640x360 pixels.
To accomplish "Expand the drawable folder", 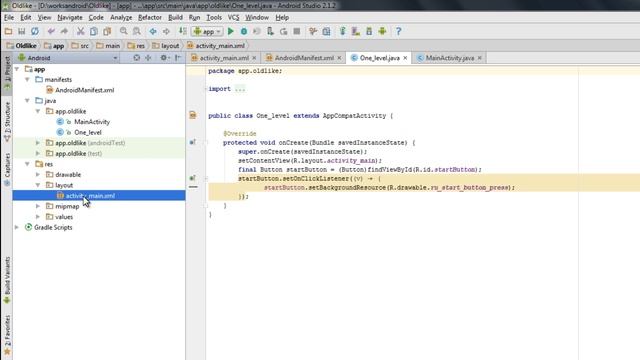I will (38, 174).
